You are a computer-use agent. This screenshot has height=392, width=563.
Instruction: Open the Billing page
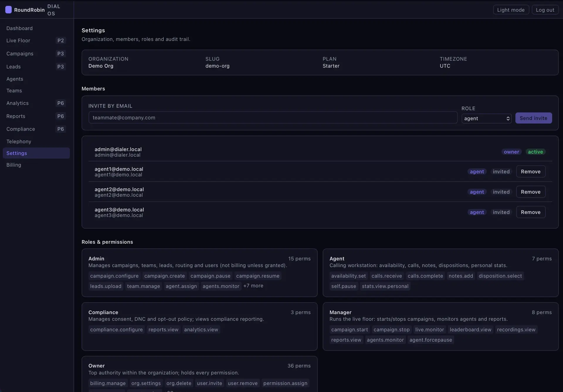[36, 165]
